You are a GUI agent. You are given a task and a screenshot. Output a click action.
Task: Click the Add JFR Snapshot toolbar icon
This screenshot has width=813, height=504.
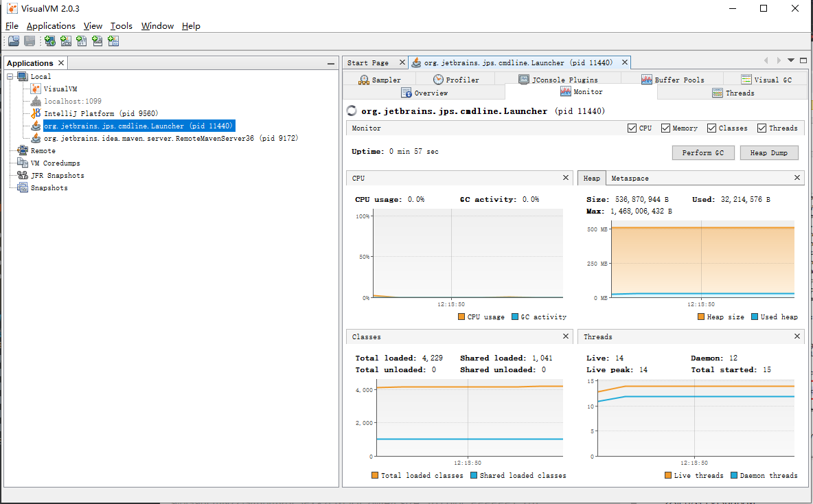pyautogui.click(x=98, y=41)
